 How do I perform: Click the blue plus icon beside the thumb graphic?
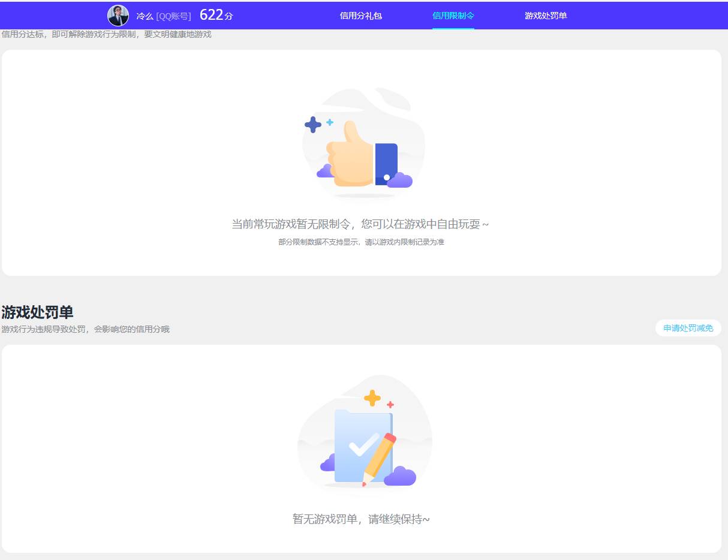pyautogui.click(x=314, y=124)
